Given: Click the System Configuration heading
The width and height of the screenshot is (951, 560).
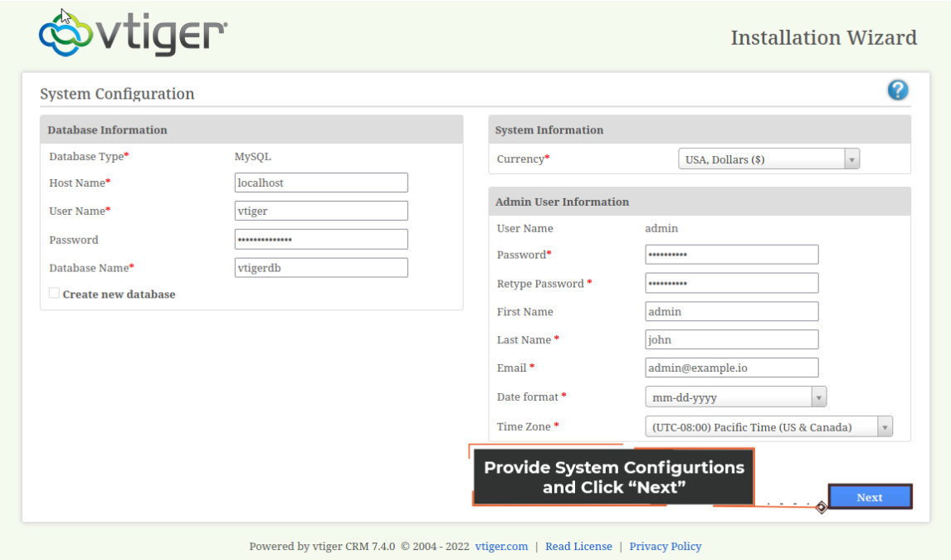Looking at the screenshot, I should tap(117, 93).
